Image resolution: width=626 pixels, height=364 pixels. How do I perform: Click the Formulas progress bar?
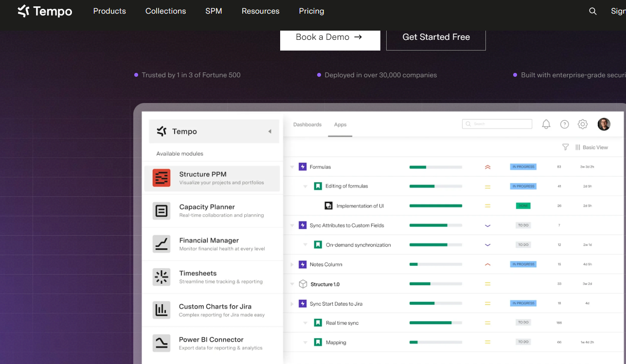436,167
